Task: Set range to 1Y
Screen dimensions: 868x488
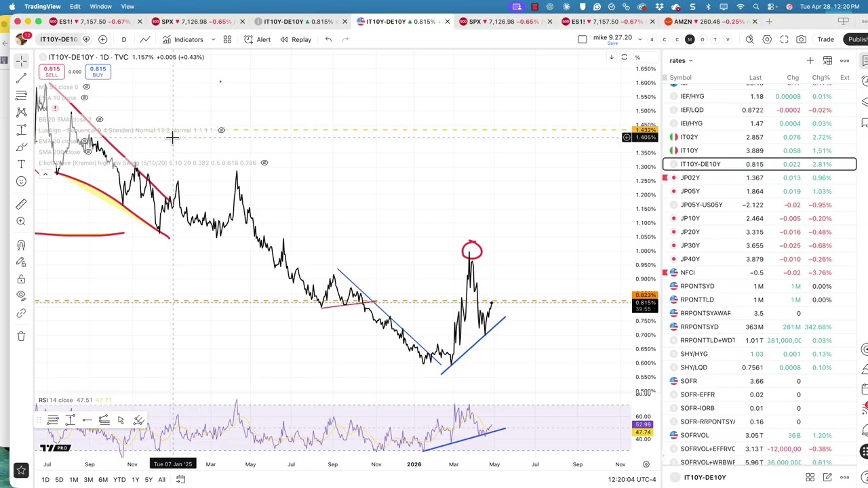Action: point(135,480)
